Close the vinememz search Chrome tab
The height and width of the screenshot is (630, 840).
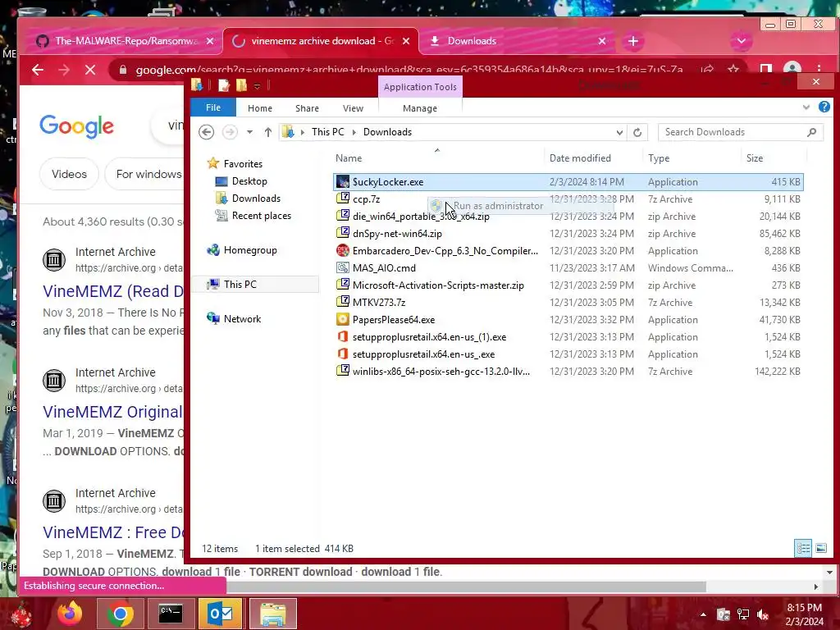406,41
